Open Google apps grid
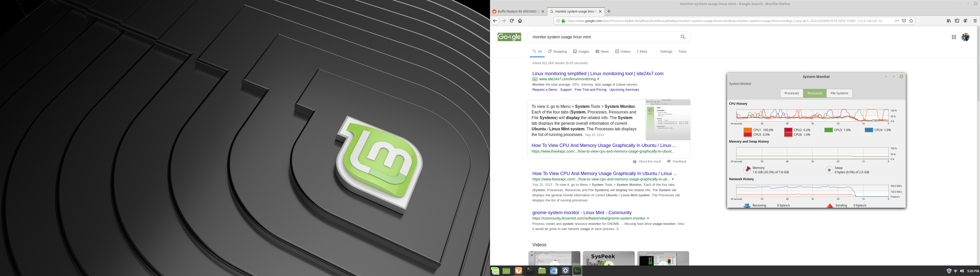980x276 pixels. pyautogui.click(x=954, y=37)
